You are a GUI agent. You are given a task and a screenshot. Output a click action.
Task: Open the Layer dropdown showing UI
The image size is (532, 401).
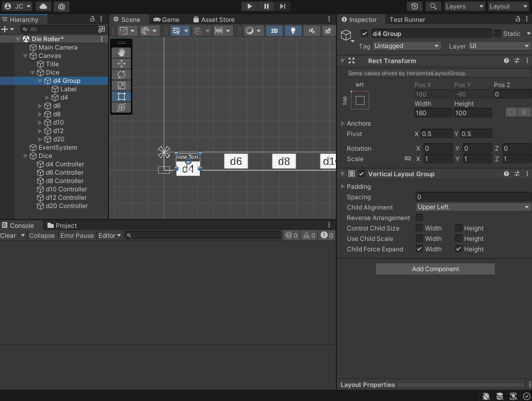pos(500,46)
